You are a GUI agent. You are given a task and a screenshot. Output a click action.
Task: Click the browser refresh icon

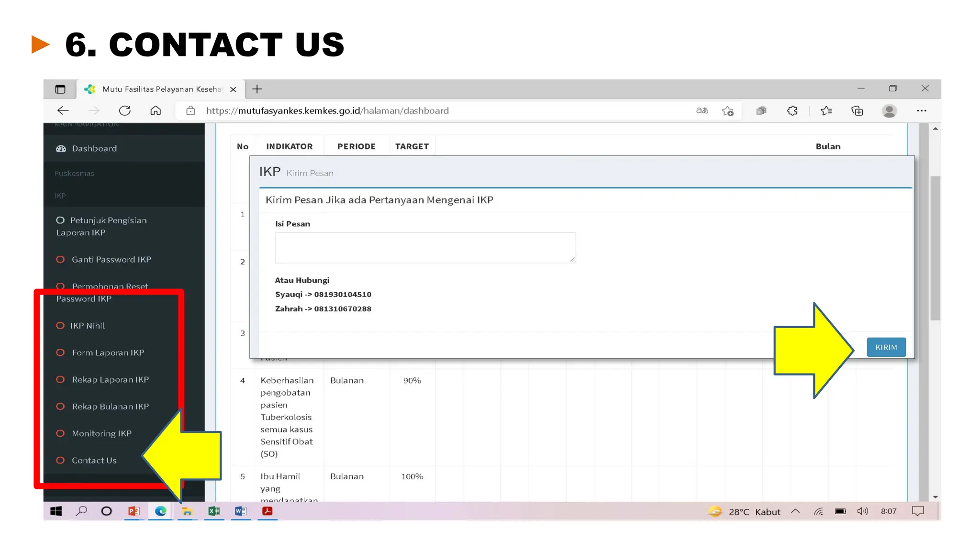click(125, 110)
